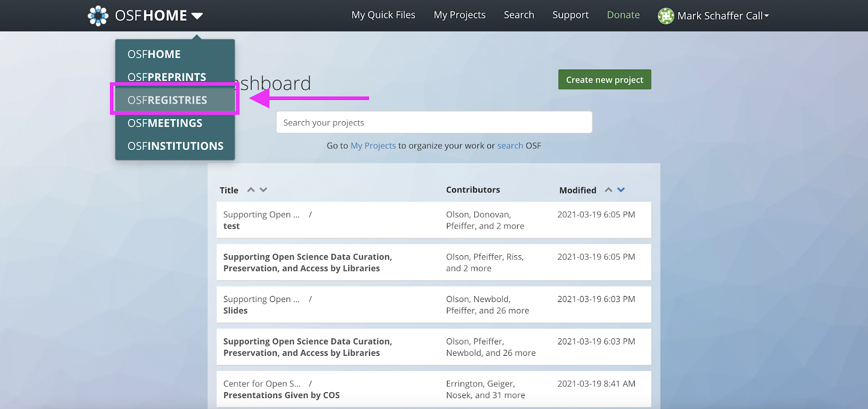Open OSFINSTITUTIONS from the dropdown menu

(175, 146)
